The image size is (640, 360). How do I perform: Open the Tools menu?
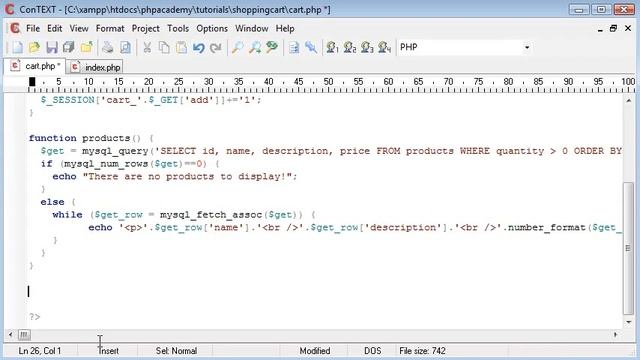tap(178, 29)
